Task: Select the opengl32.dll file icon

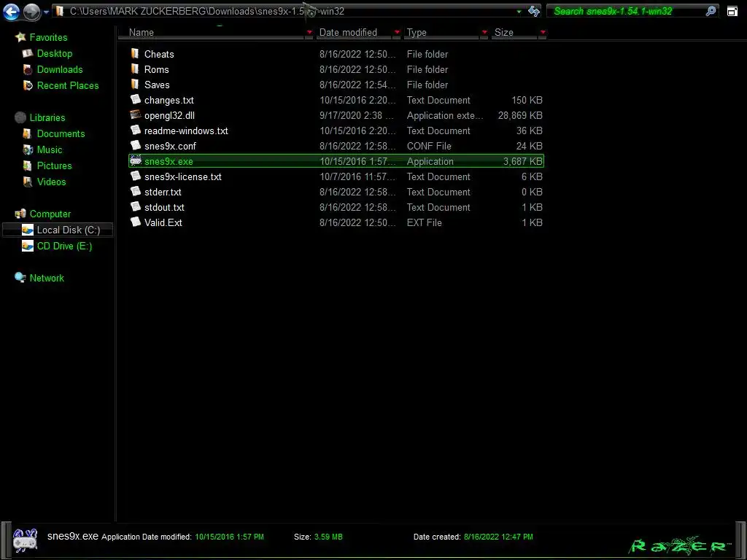Action: point(136,114)
